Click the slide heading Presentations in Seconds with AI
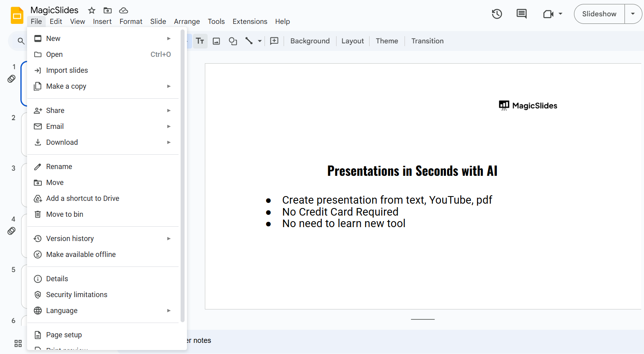644x354 pixels. [x=412, y=171]
